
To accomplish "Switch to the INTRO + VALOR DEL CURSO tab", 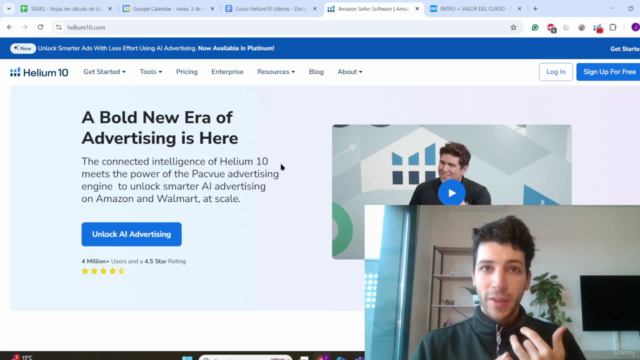I will [476, 9].
